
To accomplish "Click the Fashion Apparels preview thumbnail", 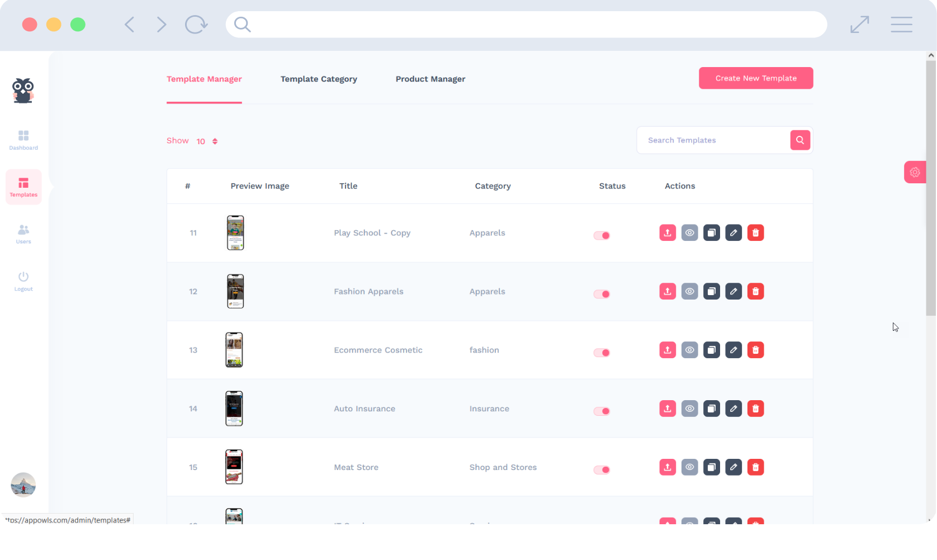I will [x=235, y=291].
